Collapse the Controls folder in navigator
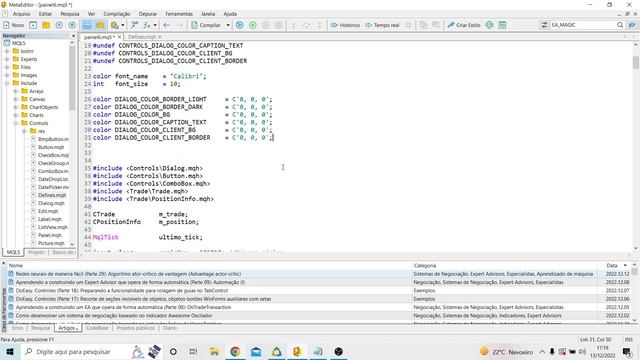640x360 pixels. click(16, 123)
